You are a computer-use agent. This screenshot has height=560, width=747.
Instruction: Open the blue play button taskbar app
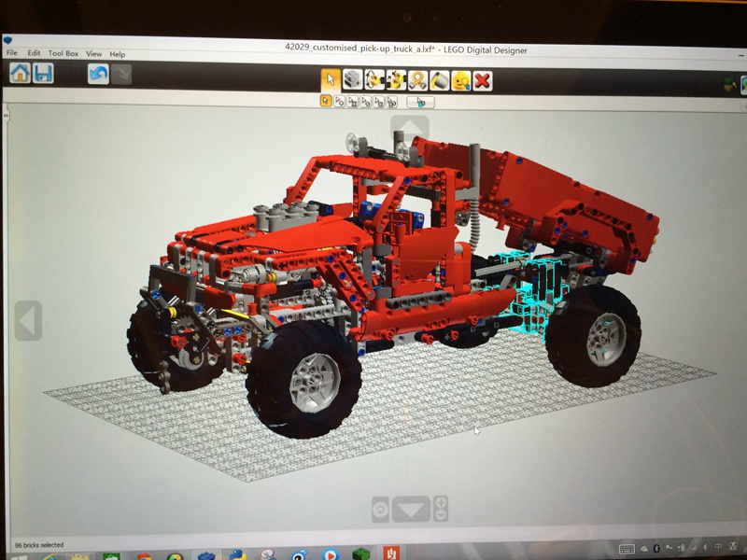330,554
